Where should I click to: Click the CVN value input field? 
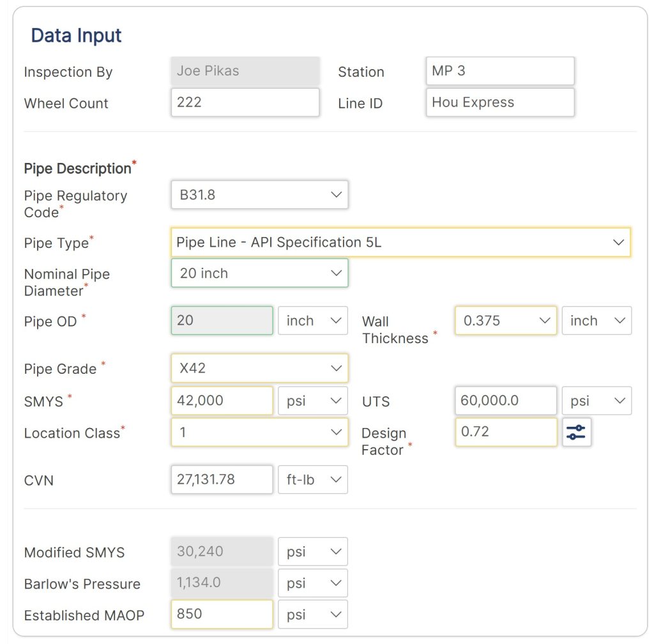[x=222, y=480]
